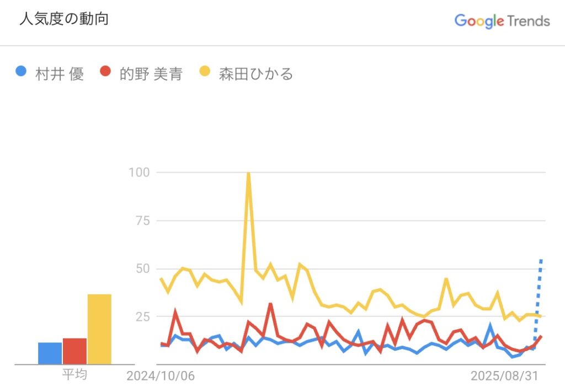Click the 25 y-axis label
Image resolution: width=565 pixels, height=392 pixels.
coord(142,316)
